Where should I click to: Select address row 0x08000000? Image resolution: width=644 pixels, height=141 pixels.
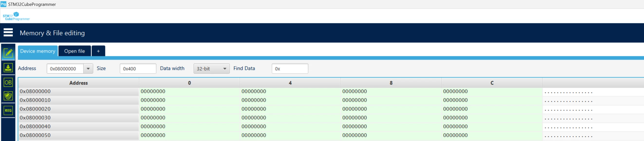(x=78, y=91)
